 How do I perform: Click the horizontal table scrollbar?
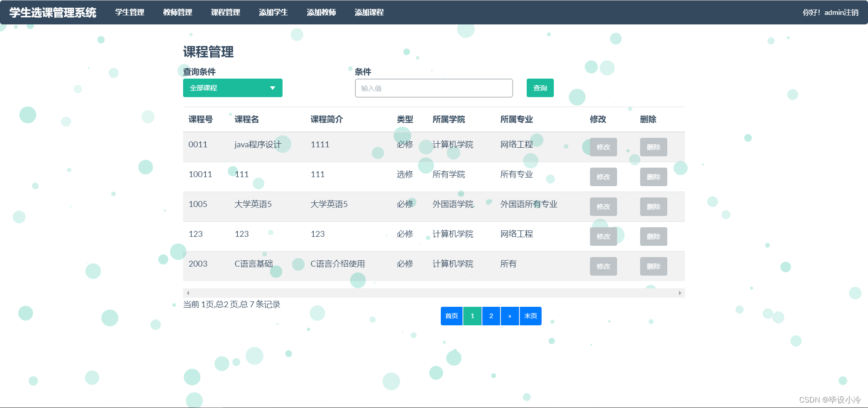433,293
